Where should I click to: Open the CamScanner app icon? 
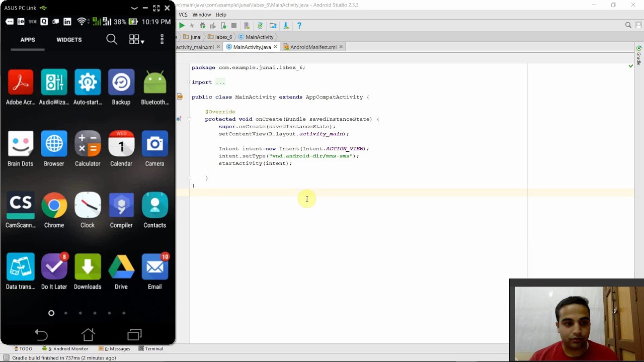(21, 210)
